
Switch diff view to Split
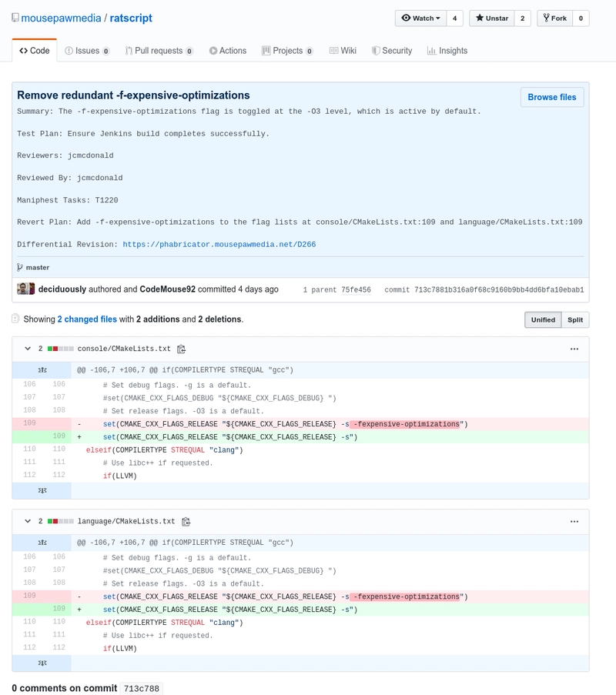pyautogui.click(x=575, y=319)
